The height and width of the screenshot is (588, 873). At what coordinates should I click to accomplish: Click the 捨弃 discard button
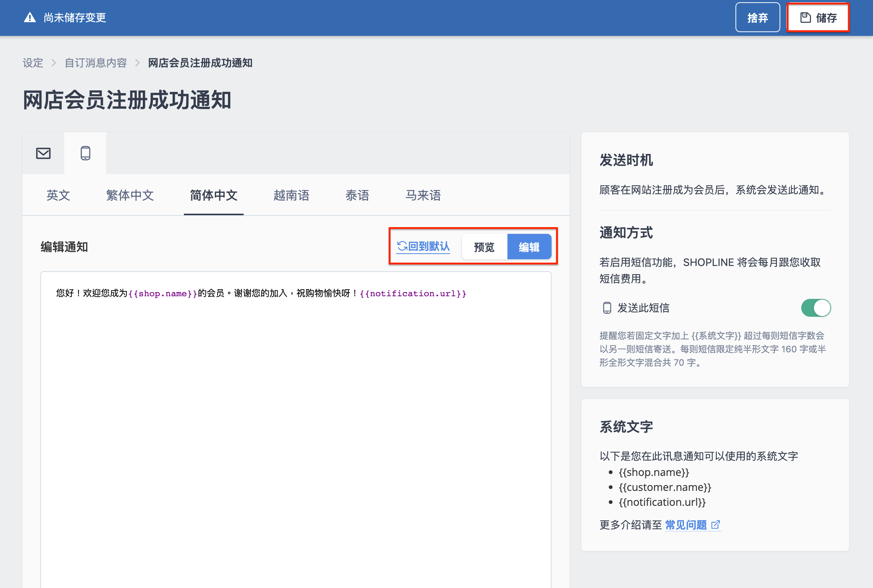[x=758, y=18]
